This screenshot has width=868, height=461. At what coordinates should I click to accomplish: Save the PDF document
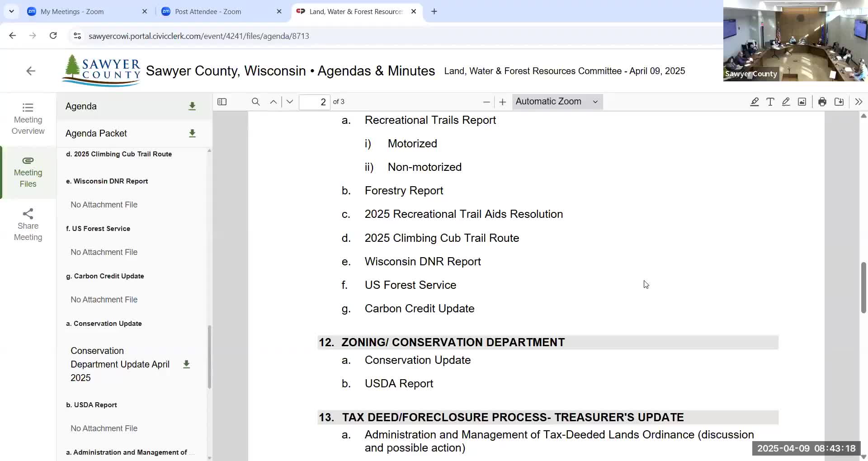point(839,102)
